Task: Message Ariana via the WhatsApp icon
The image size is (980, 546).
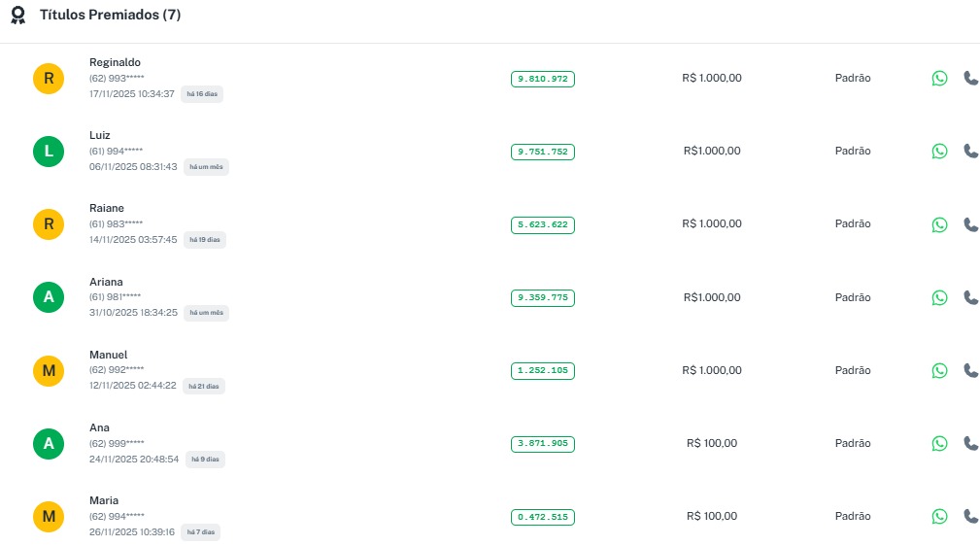Action: 939,297
